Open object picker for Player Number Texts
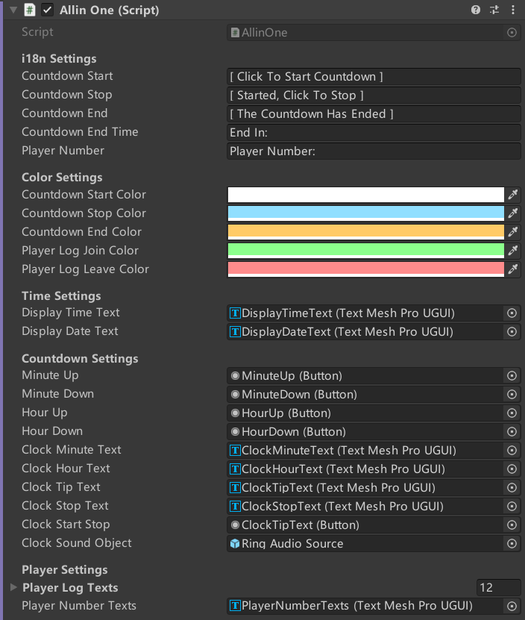The image size is (525, 620). tap(512, 606)
